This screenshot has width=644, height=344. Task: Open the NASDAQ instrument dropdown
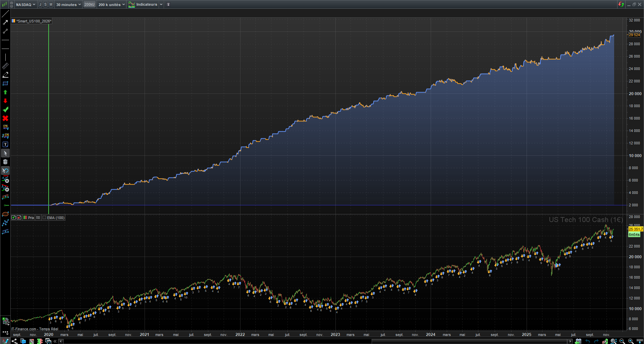pos(25,4)
